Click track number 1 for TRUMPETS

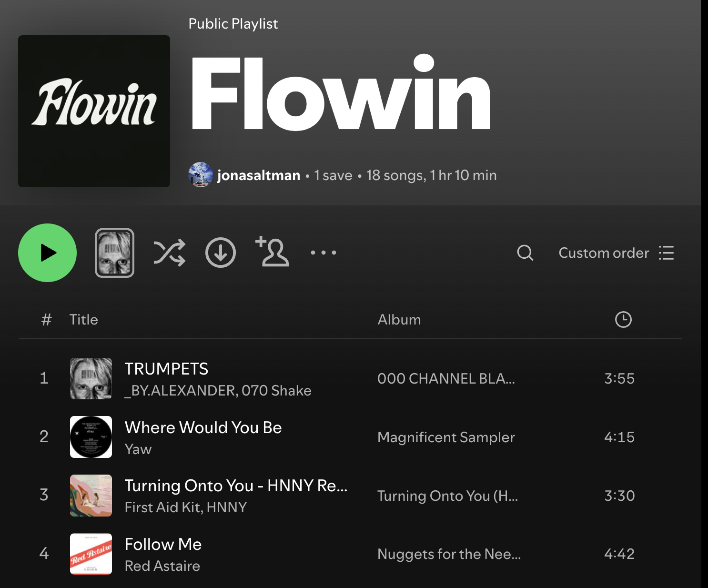tap(44, 378)
